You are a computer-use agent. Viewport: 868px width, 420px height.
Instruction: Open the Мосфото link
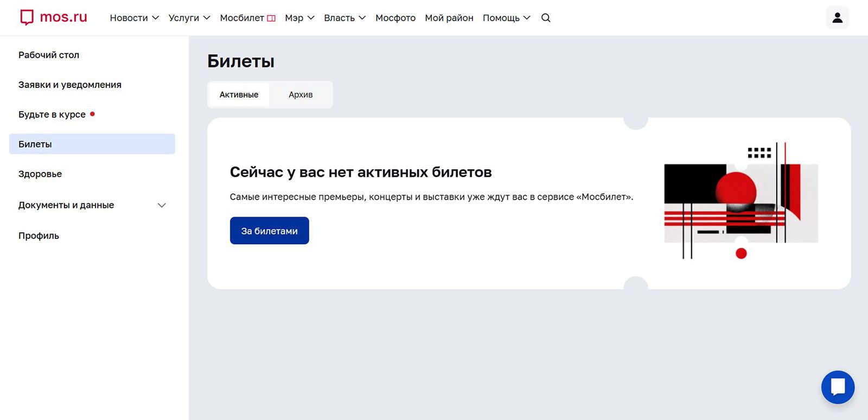coord(395,18)
